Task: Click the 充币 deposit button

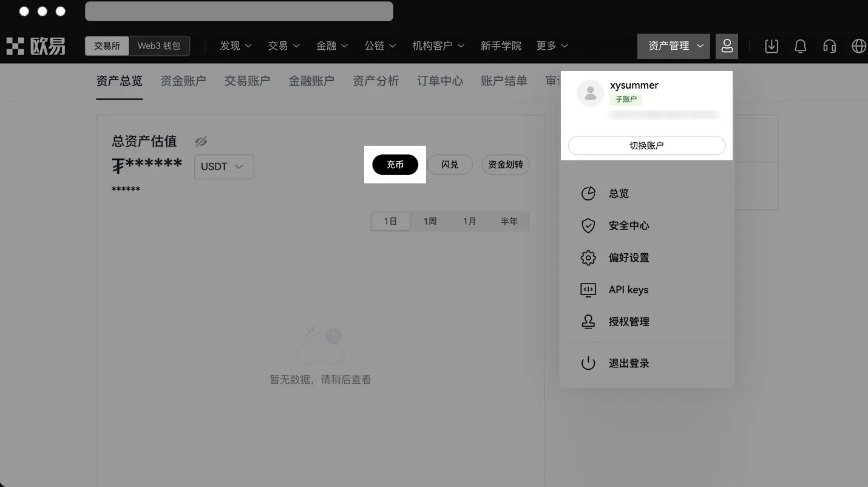Action: pos(395,165)
